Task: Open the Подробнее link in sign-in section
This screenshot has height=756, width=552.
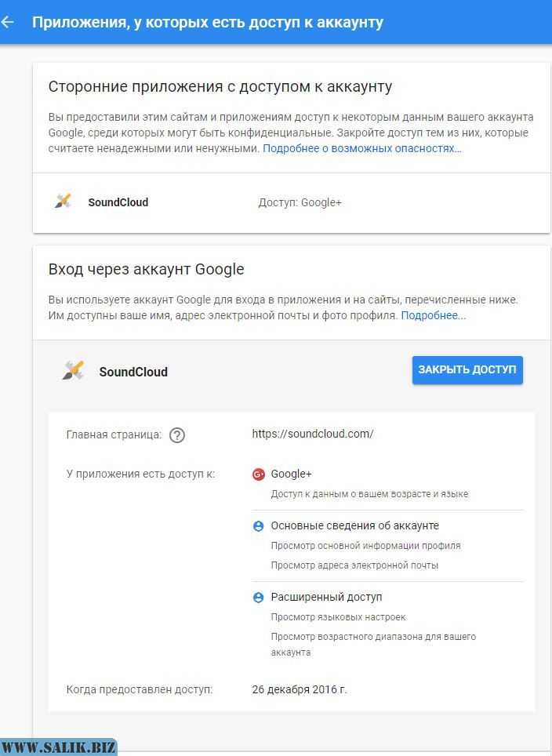Action: [x=434, y=315]
